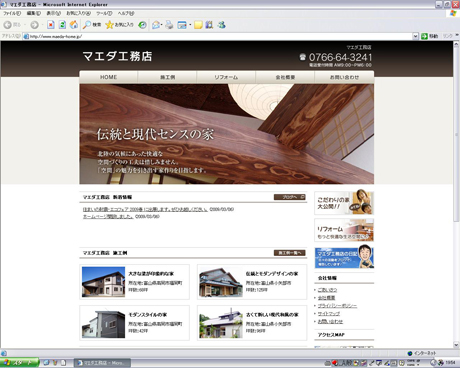The width and height of the screenshot is (460, 368).
Task: Click the Windows スタート (Start) button
Action: pos(19,362)
